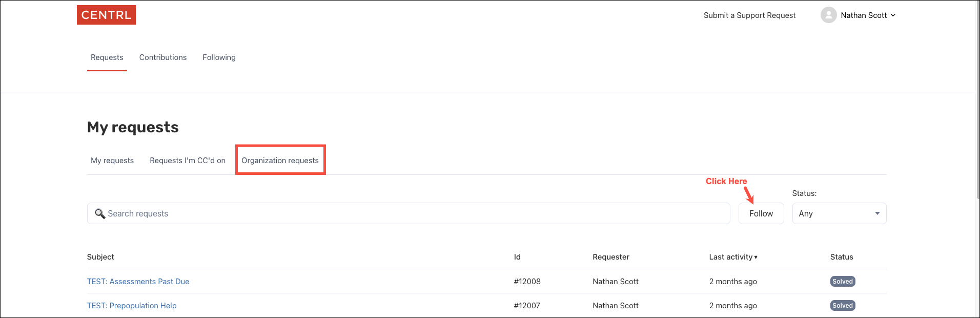Open Requests I'm CC'd on tab

point(188,161)
